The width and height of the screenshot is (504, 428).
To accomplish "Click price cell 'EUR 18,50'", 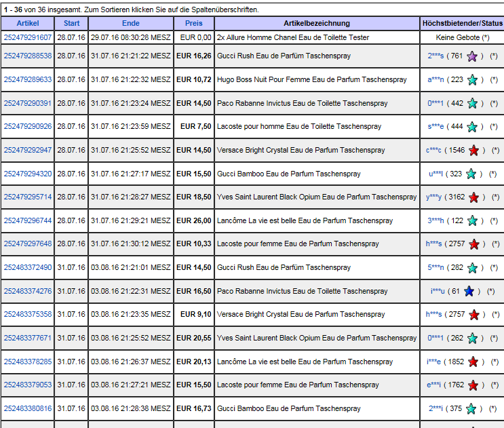I will point(194,197).
